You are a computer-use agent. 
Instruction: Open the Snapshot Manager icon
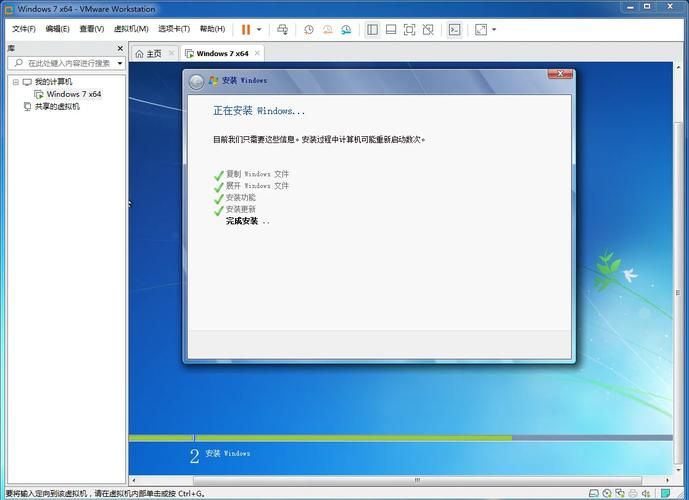(346, 29)
